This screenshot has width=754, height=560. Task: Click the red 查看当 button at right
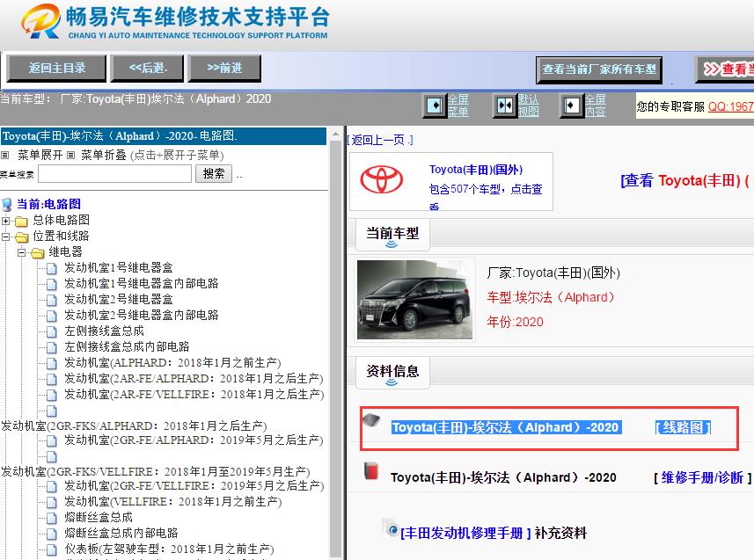(725, 69)
